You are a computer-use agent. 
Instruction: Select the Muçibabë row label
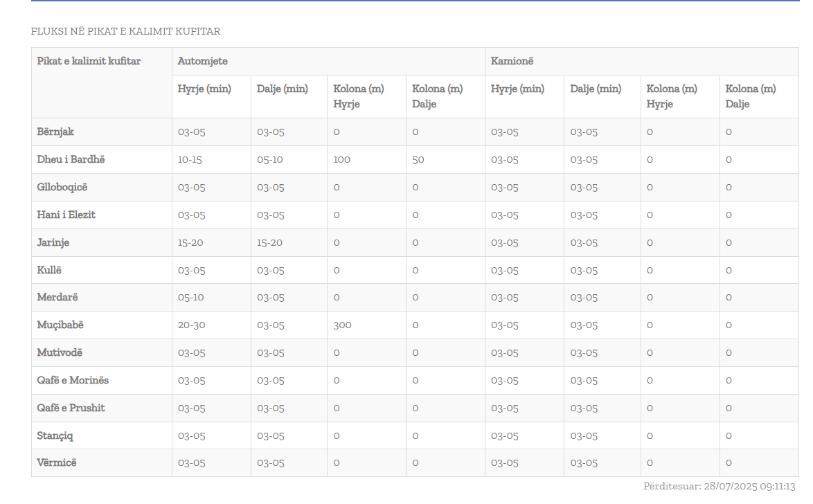(60, 325)
